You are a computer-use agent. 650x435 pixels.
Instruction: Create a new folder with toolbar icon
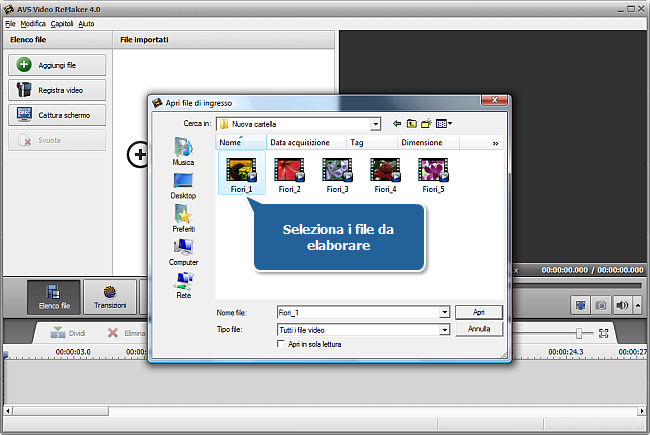point(426,124)
